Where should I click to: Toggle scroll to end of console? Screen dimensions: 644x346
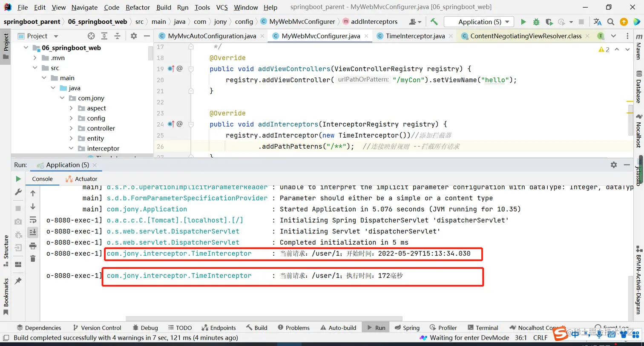33,233
